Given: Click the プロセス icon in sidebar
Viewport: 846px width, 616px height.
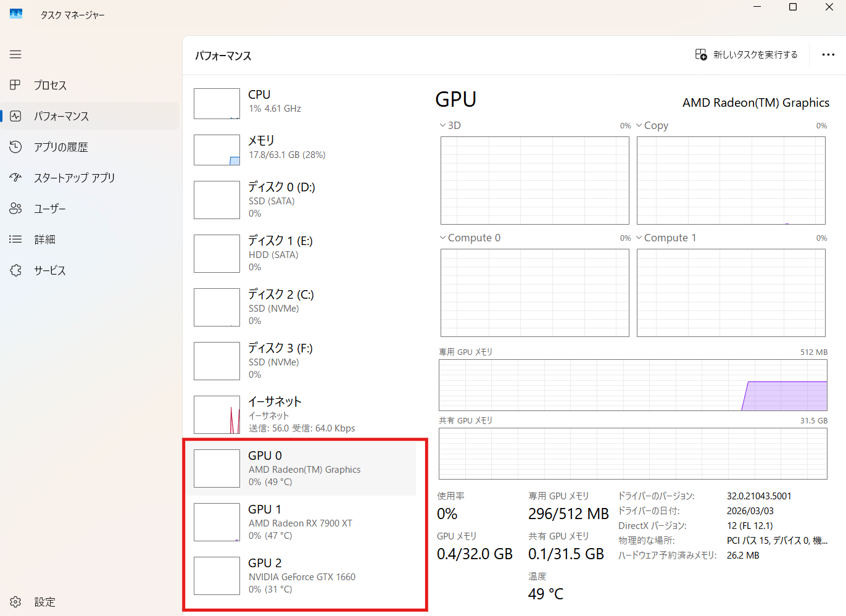Looking at the screenshot, I should pyautogui.click(x=15, y=85).
